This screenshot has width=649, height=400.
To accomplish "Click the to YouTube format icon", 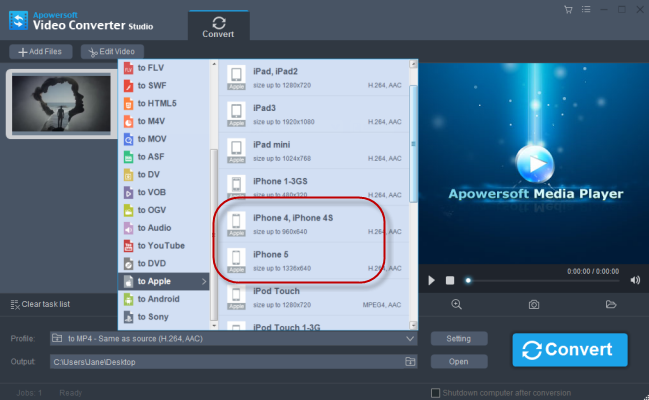I will pyautogui.click(x=128, y=246).
